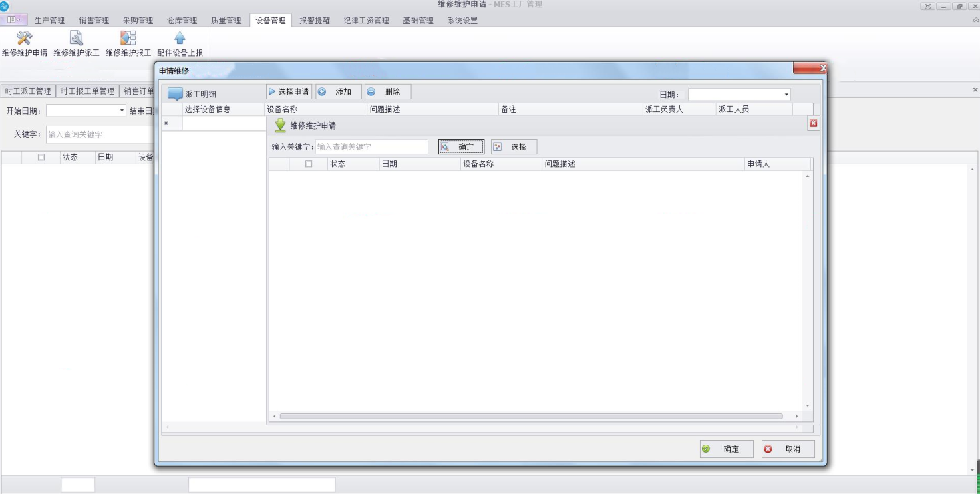Click the 派工负责人 column header
The width and height of the screenshot is (980, 494).
tap(679, 109)
